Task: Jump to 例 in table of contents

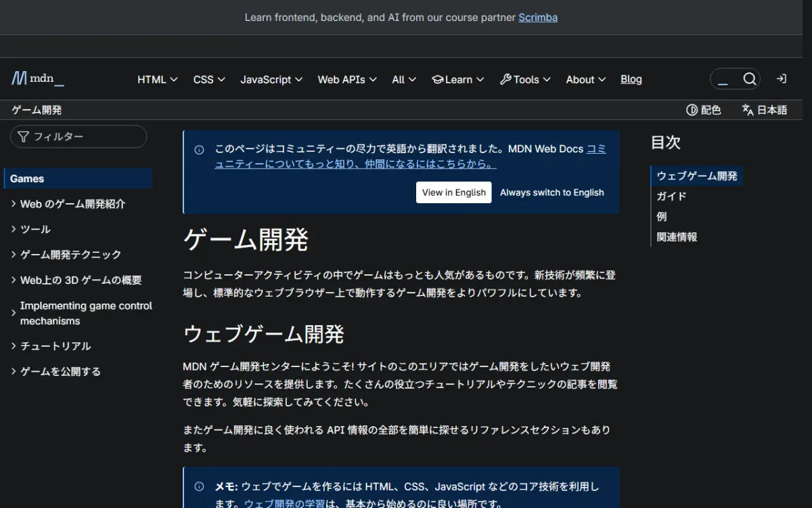Action: click(x=662, y=217)
